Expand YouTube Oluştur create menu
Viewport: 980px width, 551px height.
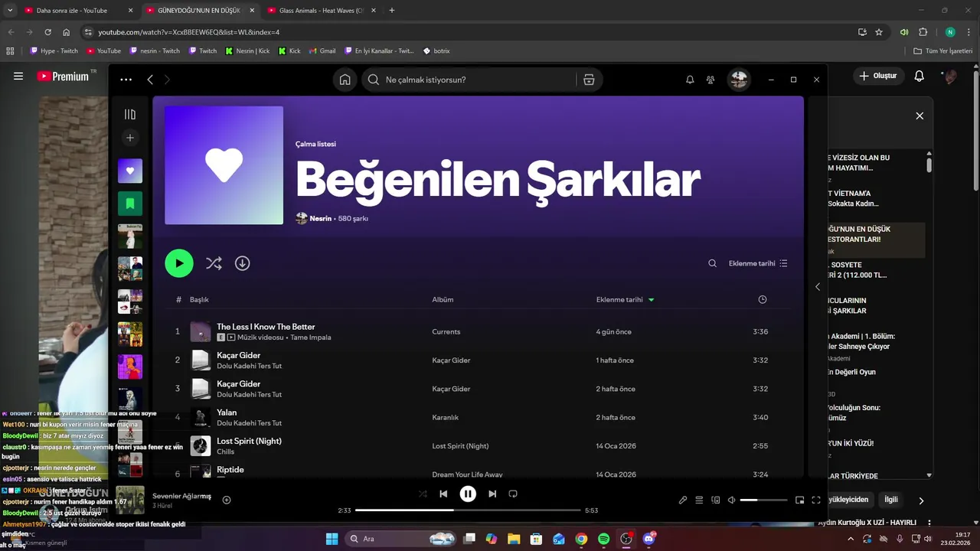pyautogui.click(x=877, y=76)
